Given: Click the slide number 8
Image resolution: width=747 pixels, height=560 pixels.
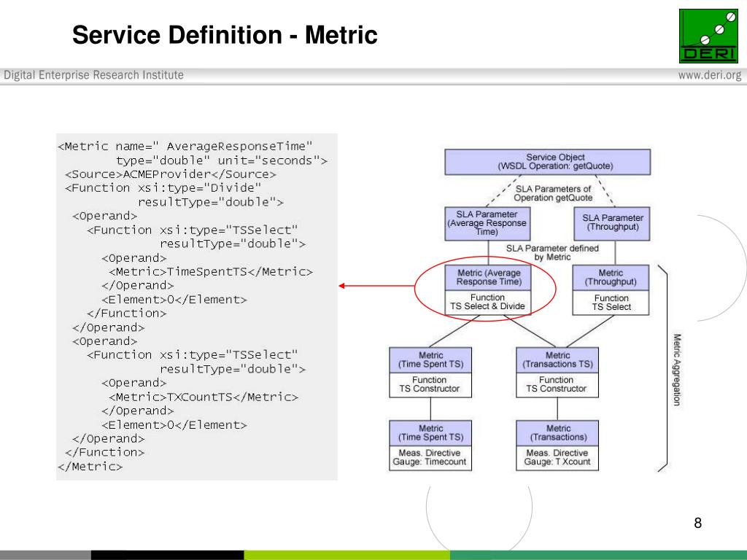Looking at the screenshot, I should pos(698,524).
